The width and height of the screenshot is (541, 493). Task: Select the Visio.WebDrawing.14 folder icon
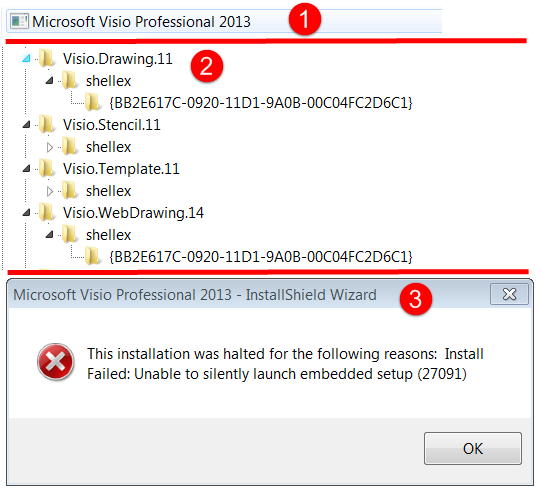point(46,212)
